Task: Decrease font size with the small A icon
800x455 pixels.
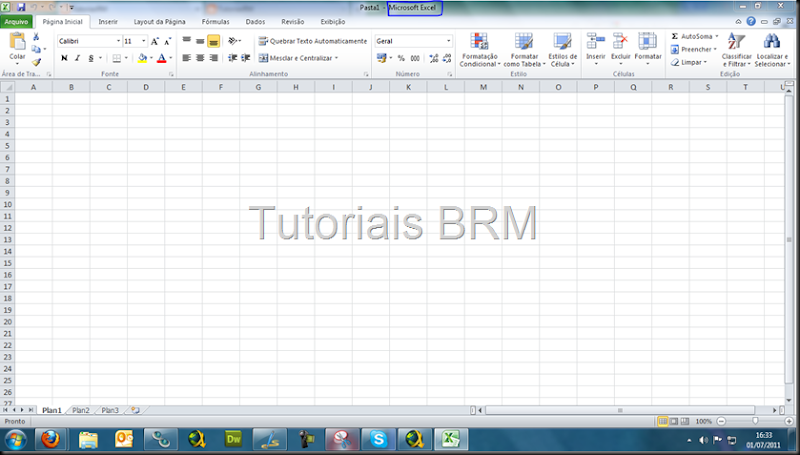Action: pyautogui.click(x=167, y=41)
